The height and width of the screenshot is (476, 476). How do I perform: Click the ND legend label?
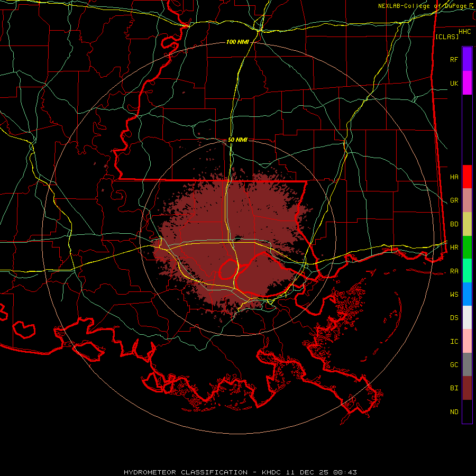click(x=454, y=412)
